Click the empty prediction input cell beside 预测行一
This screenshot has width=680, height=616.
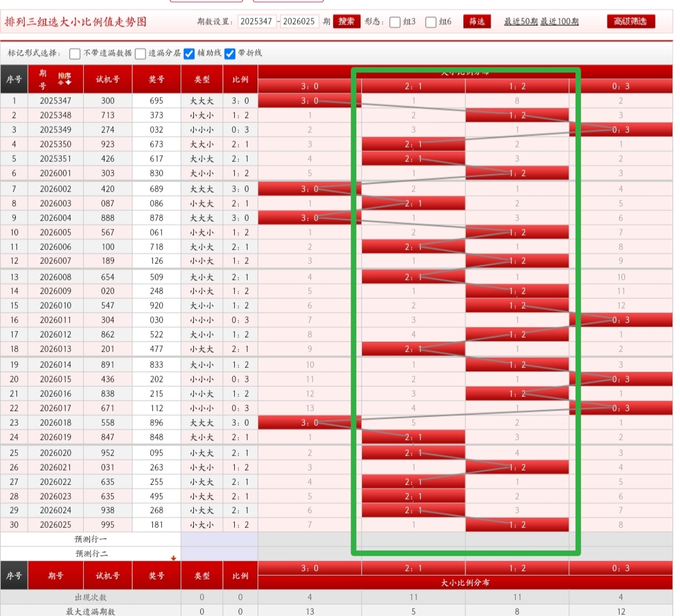tap(220, 539)
